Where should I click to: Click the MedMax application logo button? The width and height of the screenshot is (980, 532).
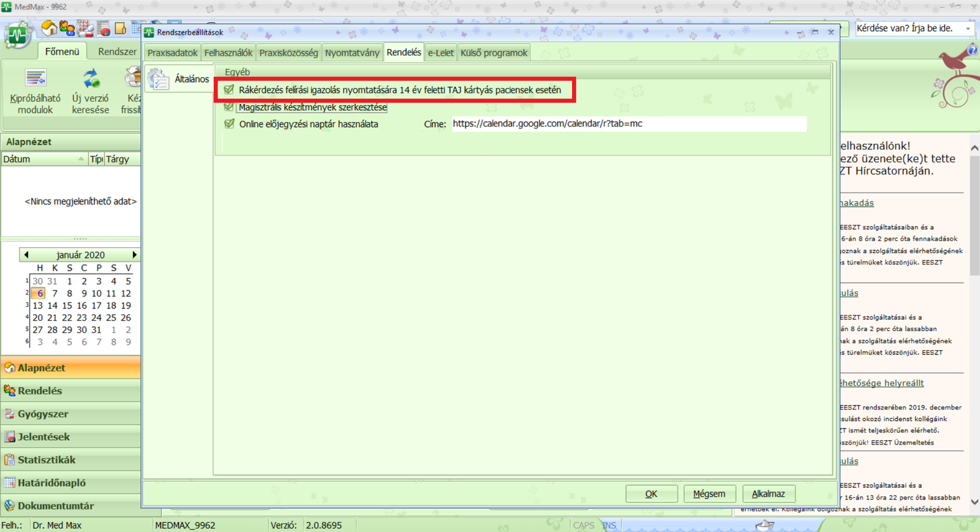click(x=17, y=36)
